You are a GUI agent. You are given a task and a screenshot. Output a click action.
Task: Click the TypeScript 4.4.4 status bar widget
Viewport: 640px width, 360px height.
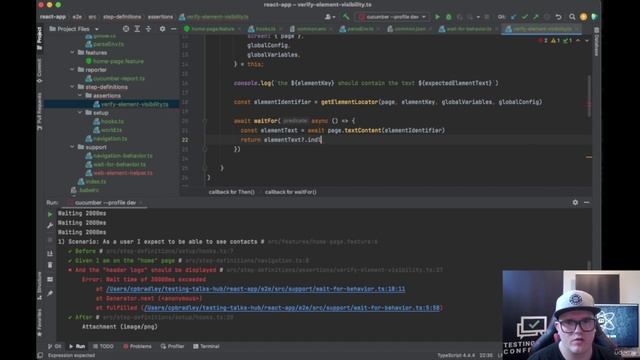point(456,356)
